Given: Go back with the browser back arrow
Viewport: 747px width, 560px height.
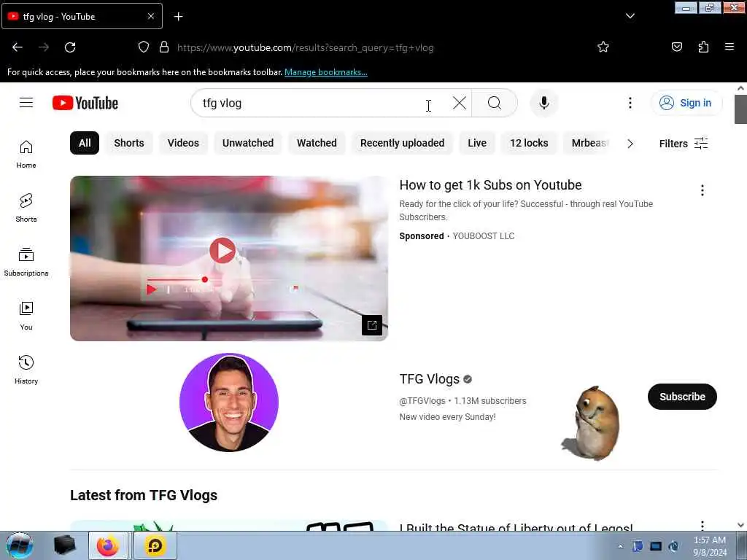Looking at the screenshot, I should tap(18, 47).
